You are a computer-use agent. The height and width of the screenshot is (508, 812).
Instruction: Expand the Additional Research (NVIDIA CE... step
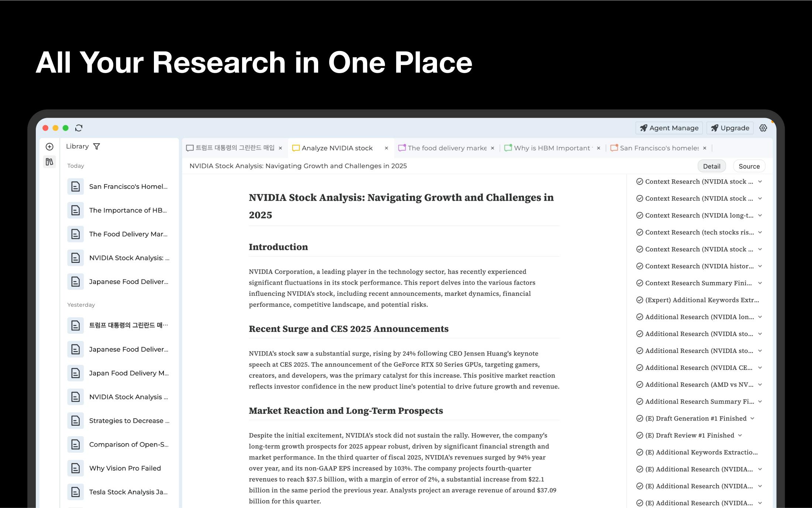click(x=760, y=368)
